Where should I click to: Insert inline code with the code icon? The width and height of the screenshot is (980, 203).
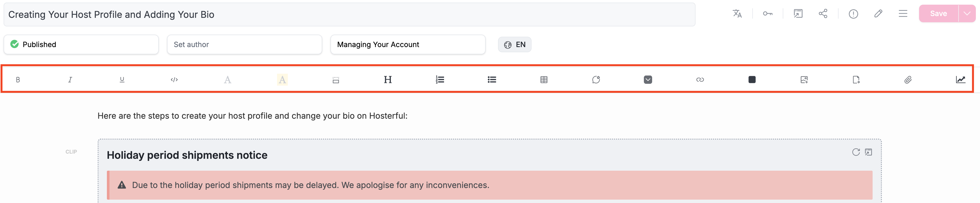pyautogui.click(x=174, y=80)
